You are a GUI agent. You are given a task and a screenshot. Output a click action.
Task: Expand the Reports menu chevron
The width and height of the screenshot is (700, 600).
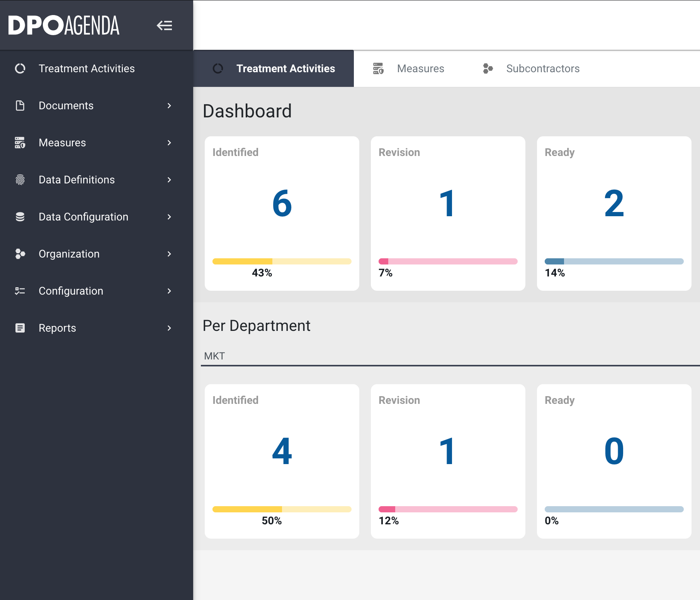pos(169,328)
